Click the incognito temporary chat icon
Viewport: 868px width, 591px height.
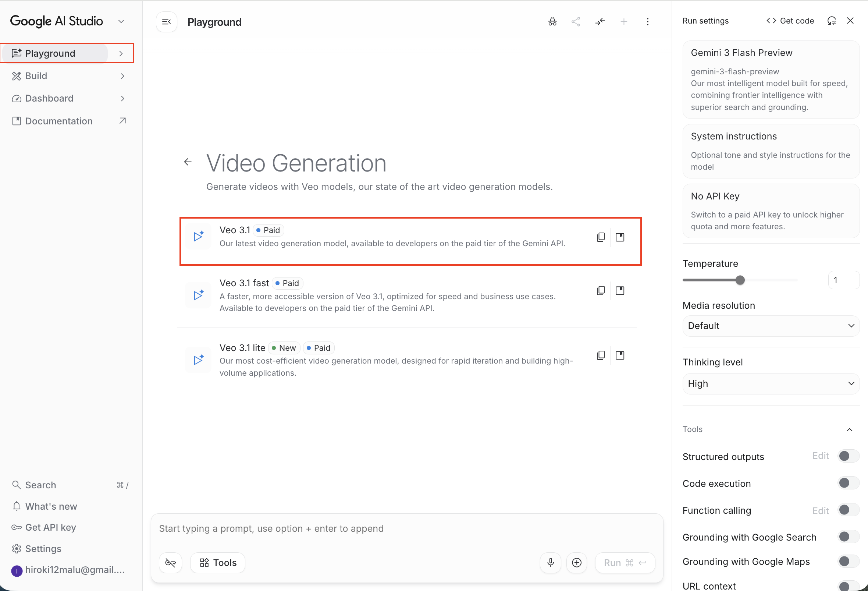pyautogui.click(x=552, y=22)
